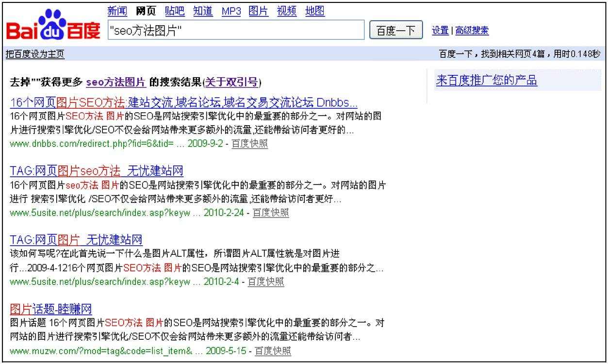This screenshot has width=608, height=364.
Task: Open the 新闻 news tab
Action: point(118,11)
